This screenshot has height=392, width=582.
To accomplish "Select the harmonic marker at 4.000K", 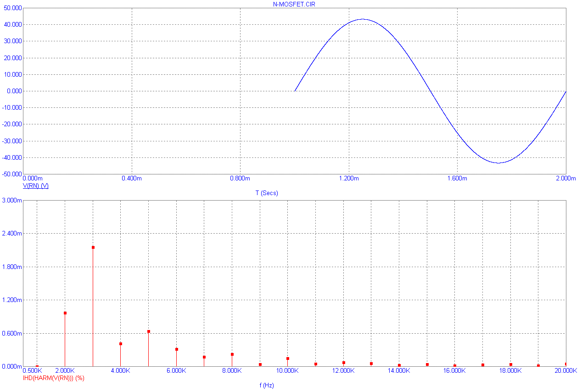I will click(121, 344).
